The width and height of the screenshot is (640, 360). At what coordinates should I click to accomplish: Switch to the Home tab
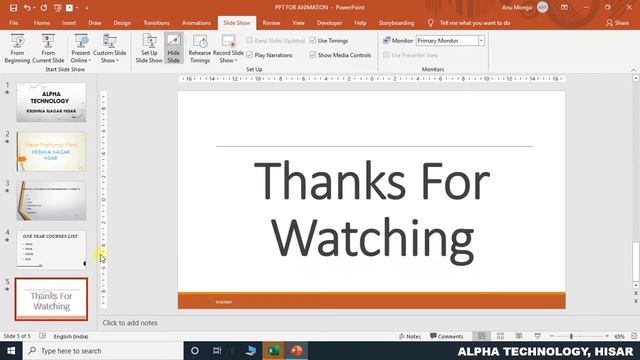coord(42,23)
